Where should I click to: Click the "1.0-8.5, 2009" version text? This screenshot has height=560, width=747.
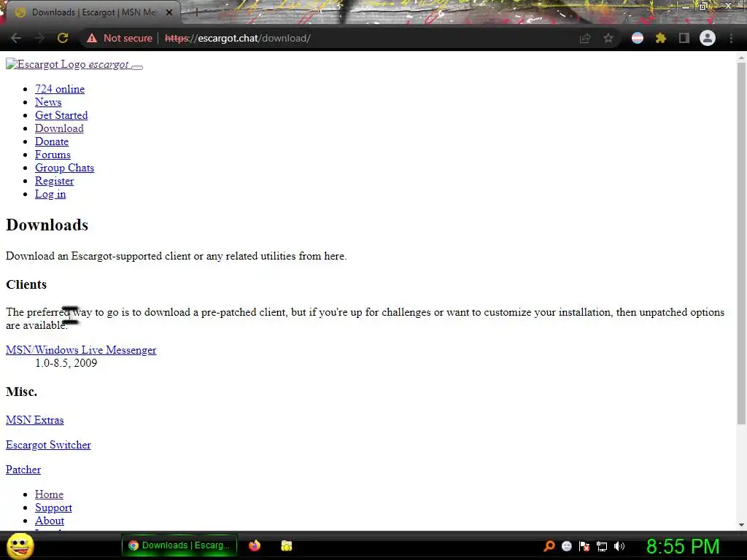click(x=66, y=363)
